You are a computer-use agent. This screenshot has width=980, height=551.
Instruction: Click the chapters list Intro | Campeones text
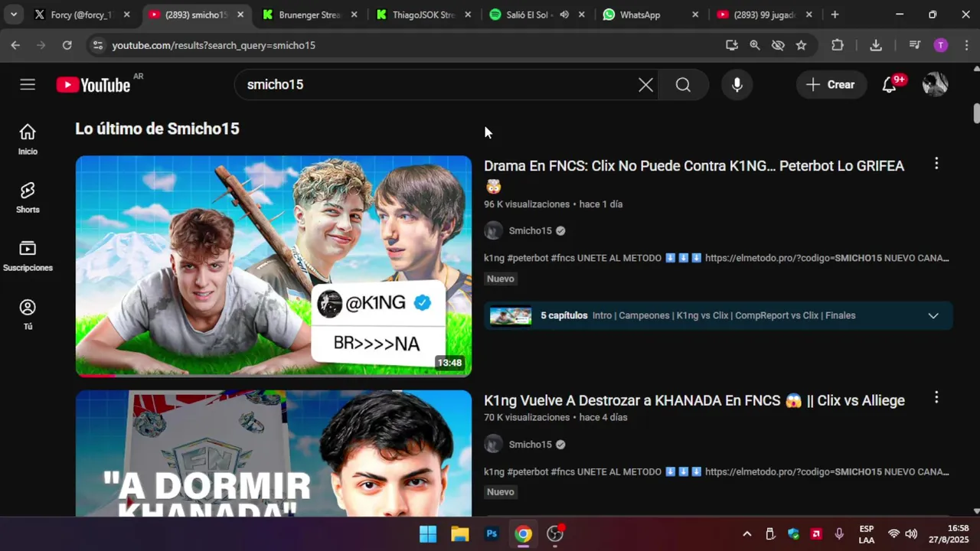pyautogui.click(x=724, y=315)
